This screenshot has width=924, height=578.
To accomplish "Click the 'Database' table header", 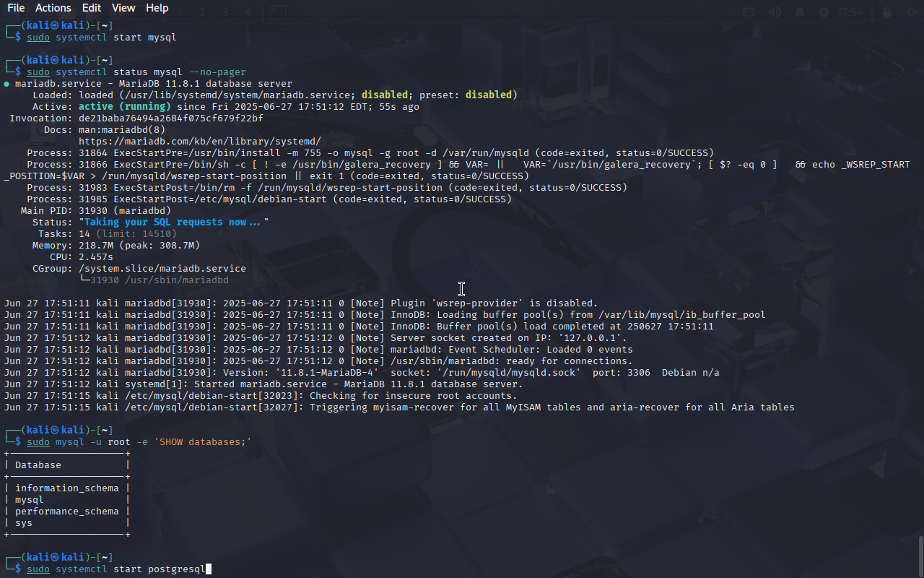I will pos(38,465).
